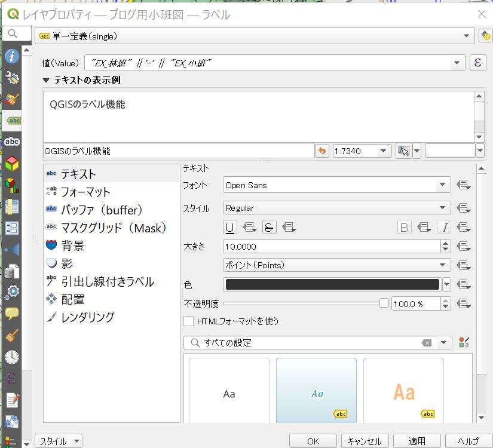The height and width of the screenshot is (448, 493).
Task: Click the Cancel (キャンセル) button
Action: [365, 441]
